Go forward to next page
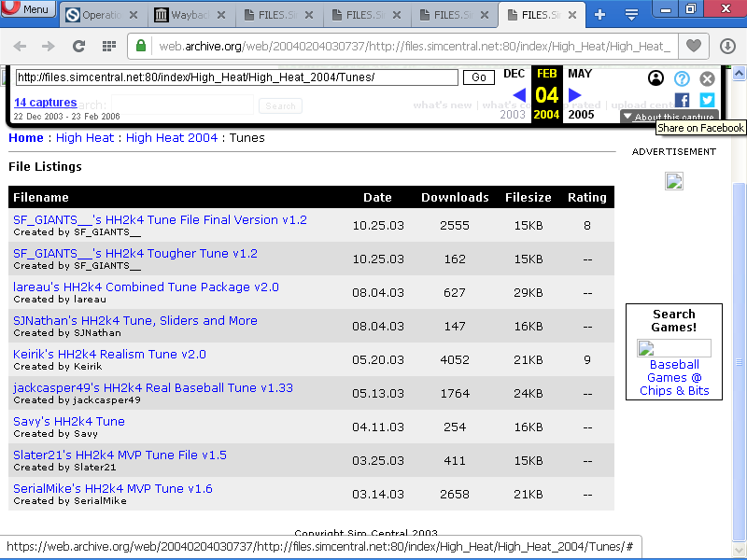This screenshot has height=560, width=747. (49, 46)
